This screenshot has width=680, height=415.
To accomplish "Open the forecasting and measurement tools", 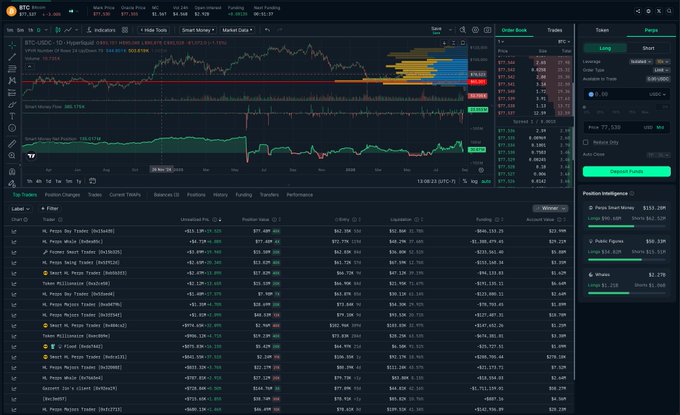I will [12, 93].
